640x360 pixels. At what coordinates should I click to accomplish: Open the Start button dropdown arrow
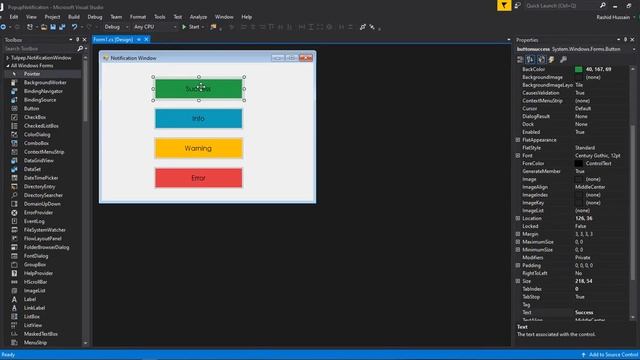tap(202, 27)
